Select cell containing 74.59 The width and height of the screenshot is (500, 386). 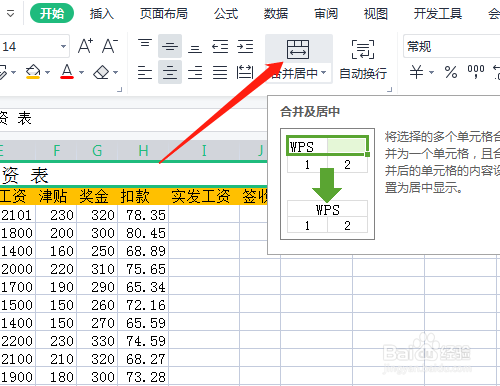click(x=143, y=341)
